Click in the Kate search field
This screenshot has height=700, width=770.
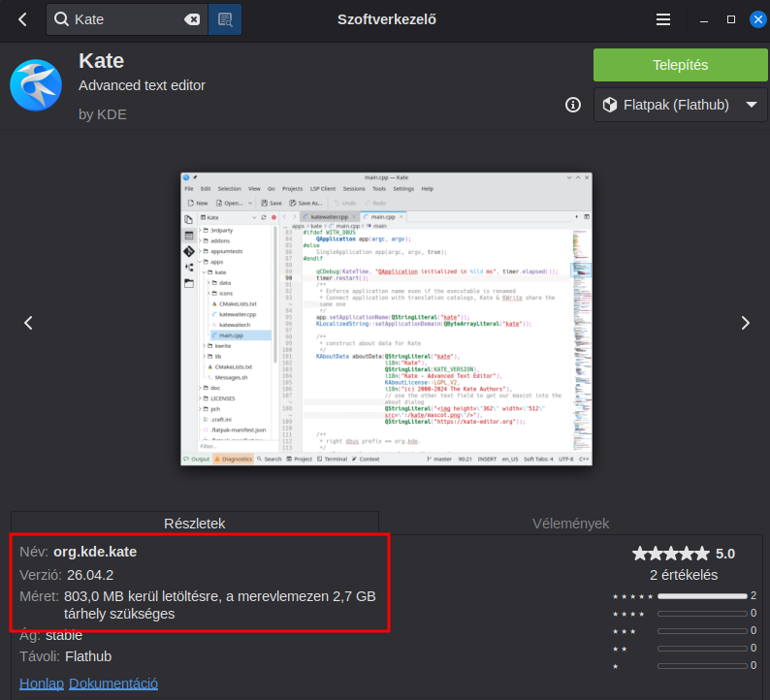pos(128,19)
